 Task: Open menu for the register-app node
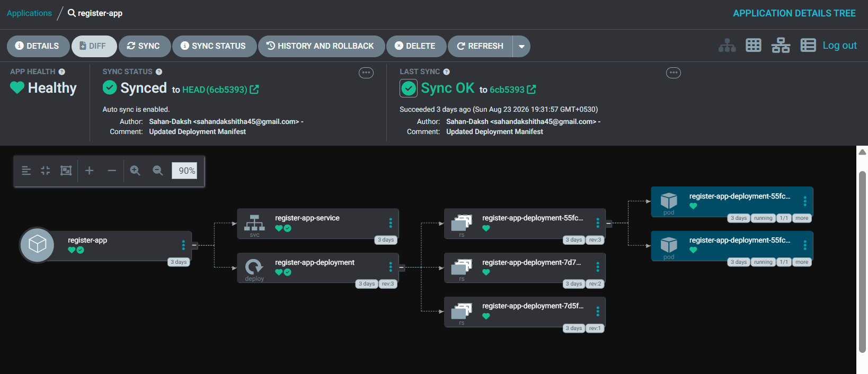pyautogui.click(x=183, y=245)
